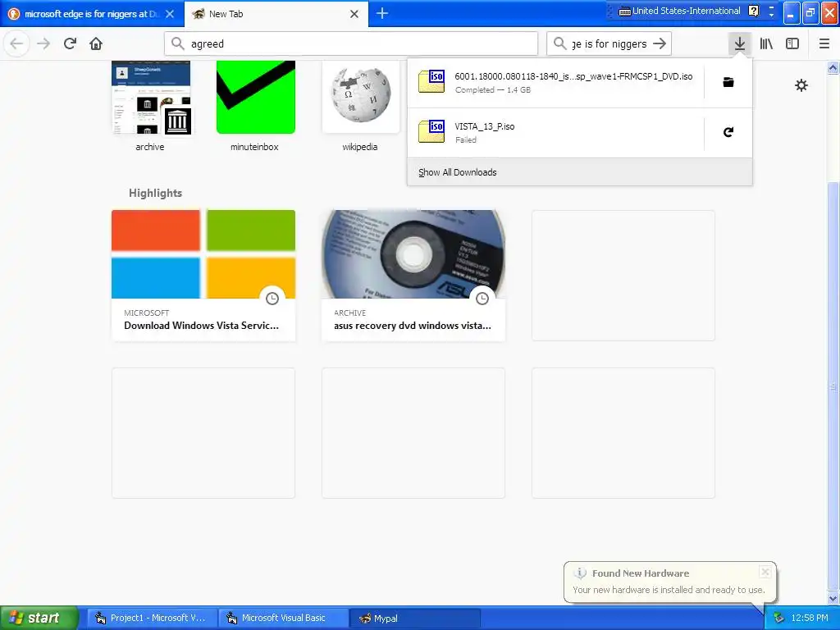Open the hamburger application menu
This screenshot has width=840, height=630.
(824, 44)
